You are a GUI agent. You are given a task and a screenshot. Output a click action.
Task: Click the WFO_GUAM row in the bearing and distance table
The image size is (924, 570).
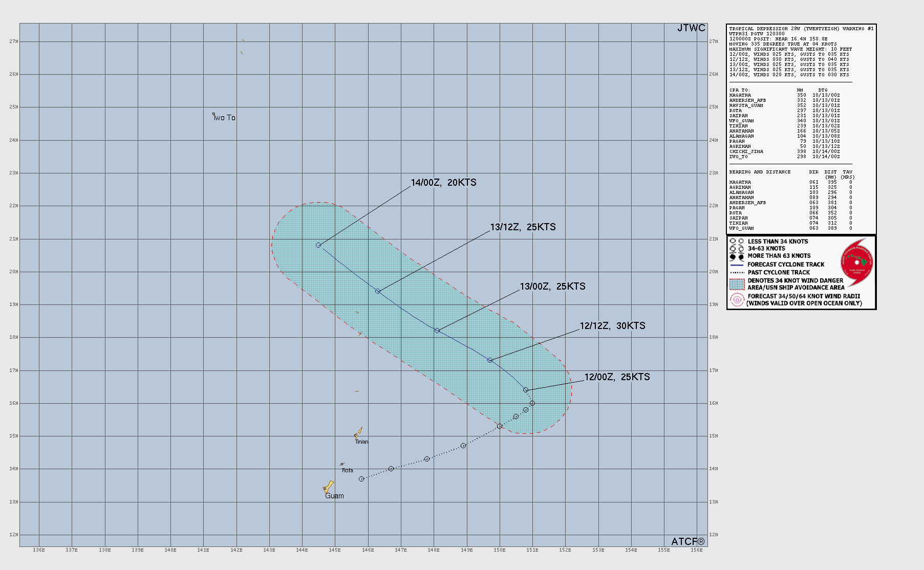(x=791, y=228)
